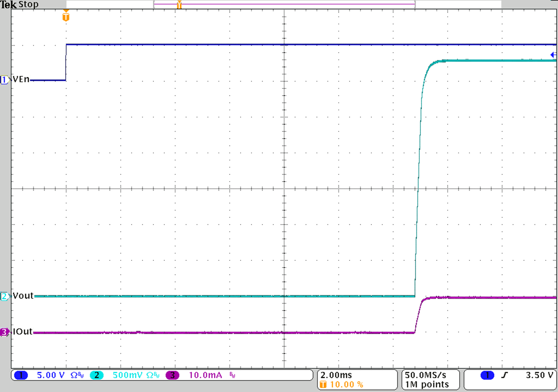The height and width of the screenshot is (392, 558).
Task: Click the 10.00 % trigger position readout
Action: point(346,385)
